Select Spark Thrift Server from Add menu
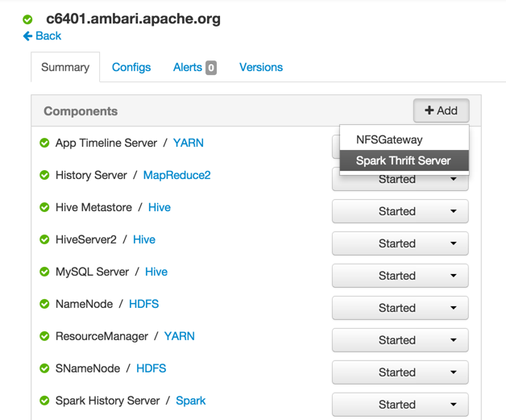This screenshot has width=506, height=420. 403,160
